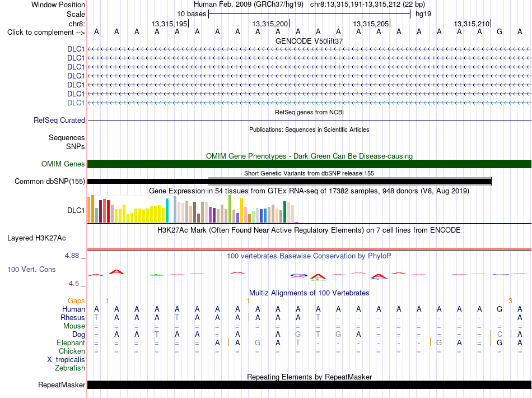Image resolution: width=532 pixels, height=398 pixels.
Task: Select the Mouse alignment row label
Action: [x=74, y=326]
